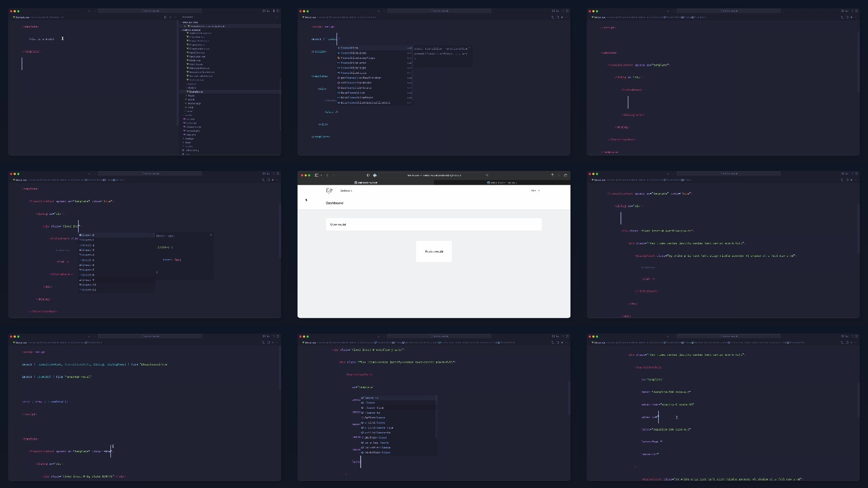This screenshot has width=868, height=488.
Task: Split the editor in the Explorer window
Action: (165, 17)
